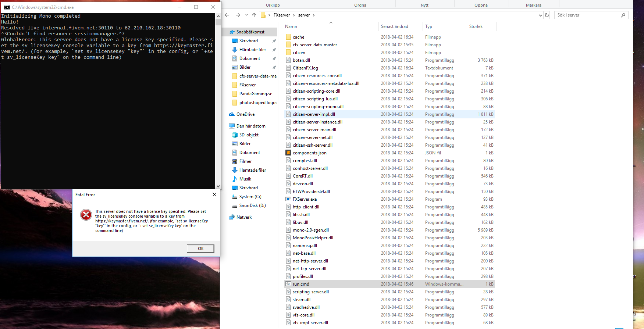
Task: Select ETWProviders64.dll file
Action: [389, 192]
